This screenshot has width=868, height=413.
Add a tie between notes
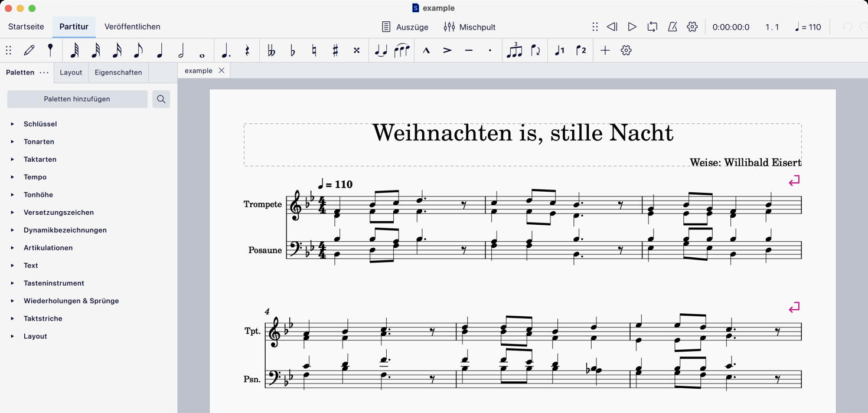pyautogui.click(x=381, y=51)
